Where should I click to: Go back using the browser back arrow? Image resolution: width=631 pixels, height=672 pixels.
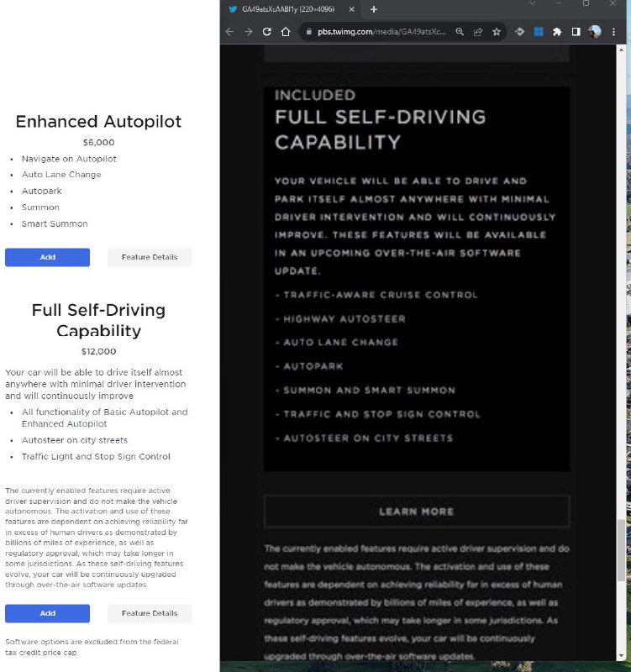click(229, 32)
